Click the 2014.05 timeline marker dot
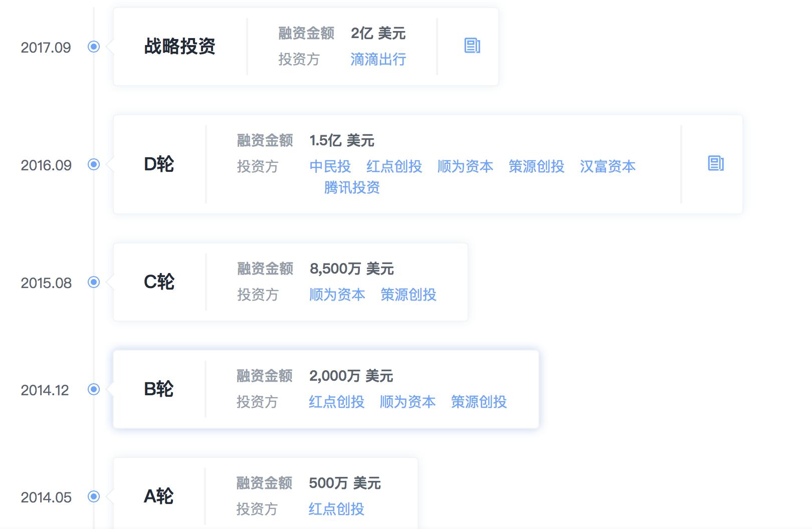 click(94, 496)
